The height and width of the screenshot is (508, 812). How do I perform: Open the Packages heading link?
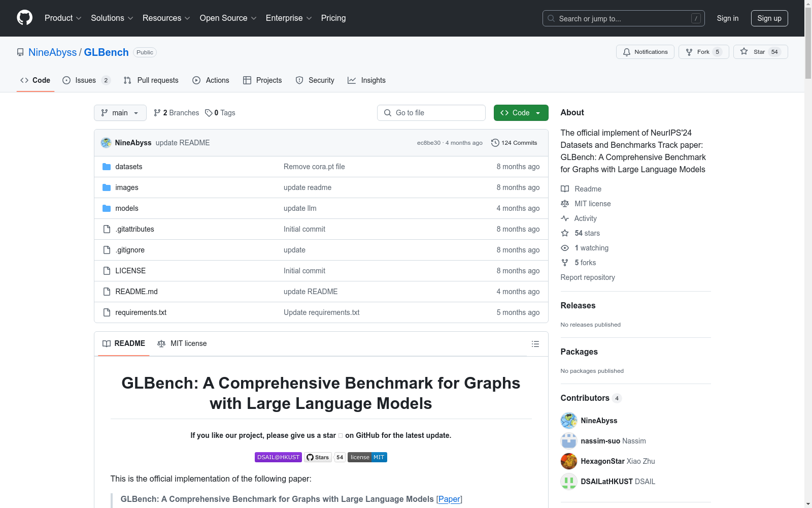(579, 352)
